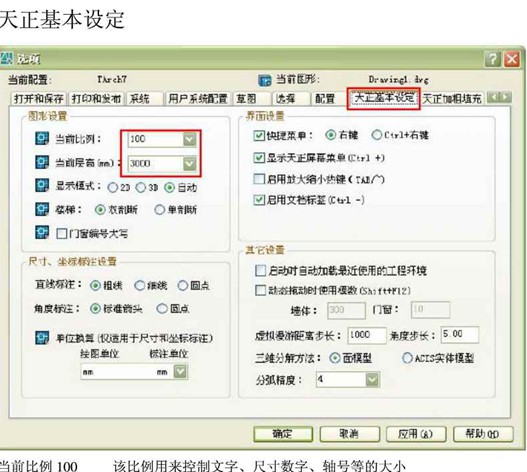Click the 分弧精度 value 4
The image size is (527, 472).
pos(320,379)
